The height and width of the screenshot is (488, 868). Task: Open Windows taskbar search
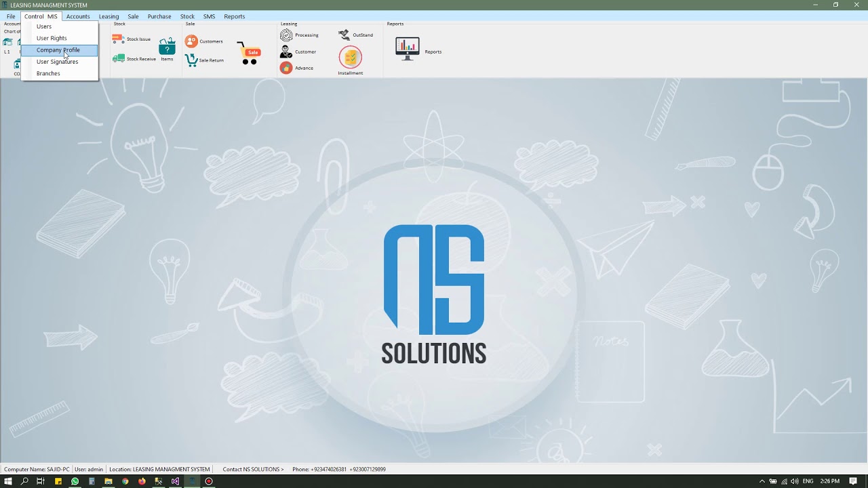pyautogui.click(x=25, y=481)
